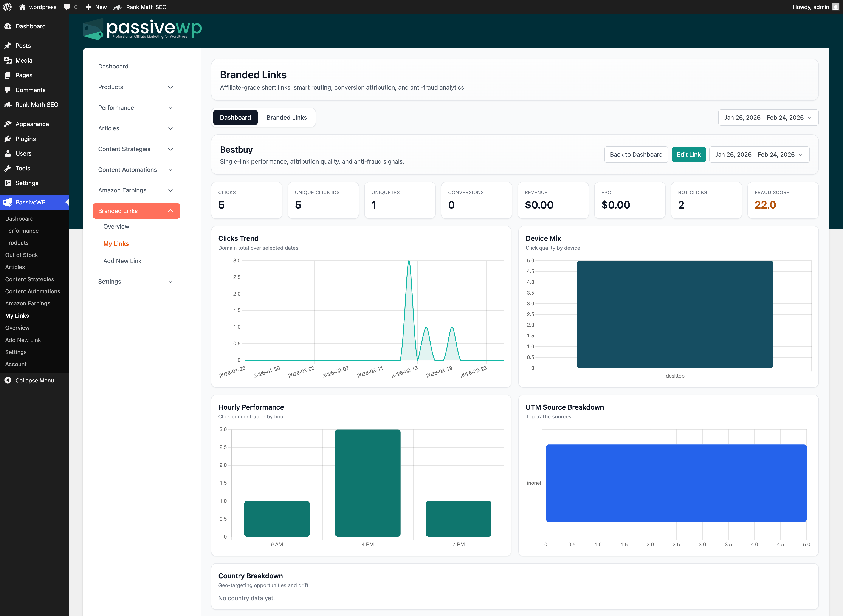Expand the Amazon Earnings submenu
This screenshot has height=616, width=843.
pos(170,190)
